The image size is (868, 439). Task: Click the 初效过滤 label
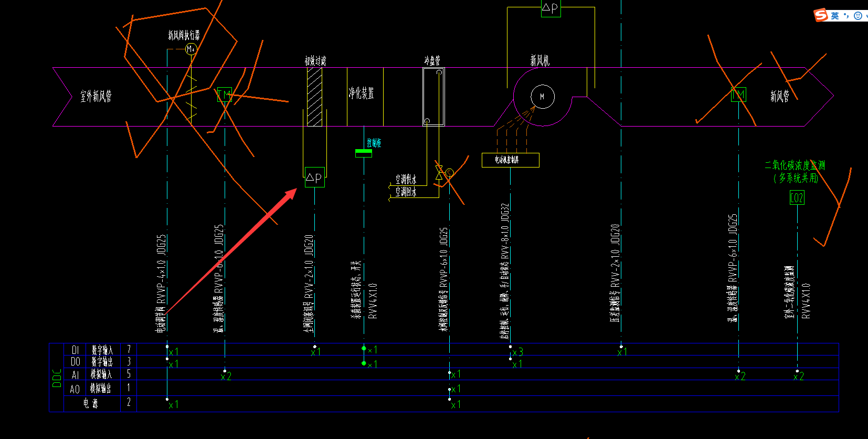(315, 61)
